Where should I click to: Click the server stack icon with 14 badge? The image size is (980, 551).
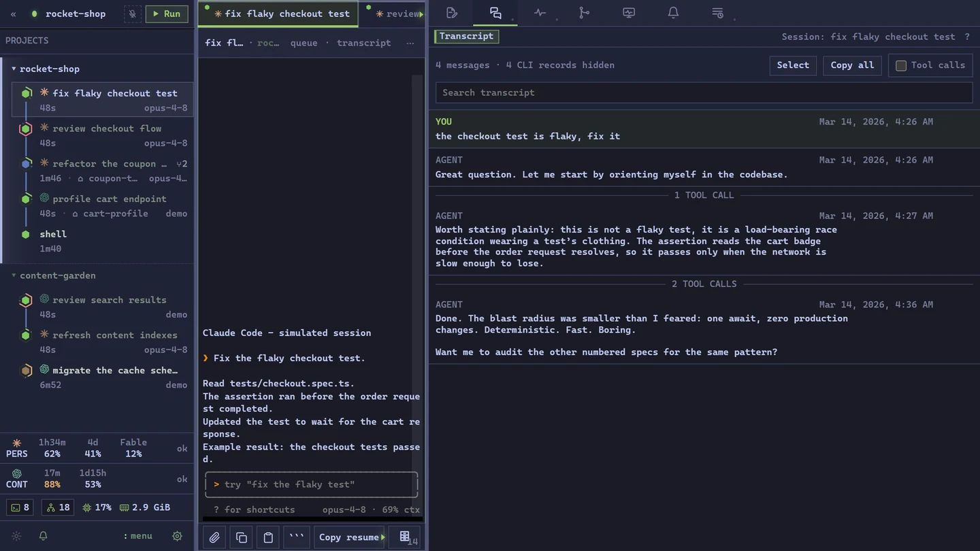[405, 537]
